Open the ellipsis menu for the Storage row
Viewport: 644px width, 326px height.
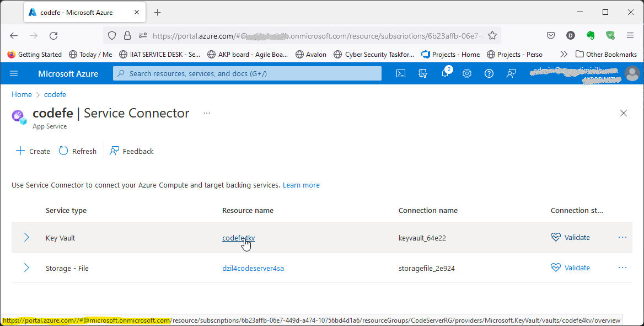pos(622,268)
